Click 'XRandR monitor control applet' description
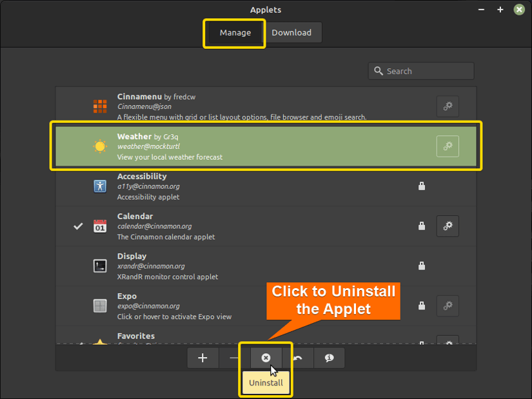 point(168,277)
